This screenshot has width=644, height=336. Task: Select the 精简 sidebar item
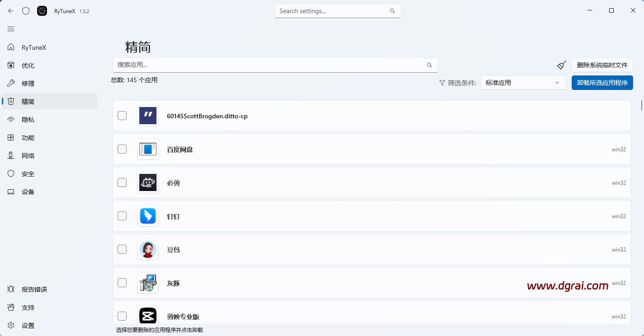click(28, 101)
